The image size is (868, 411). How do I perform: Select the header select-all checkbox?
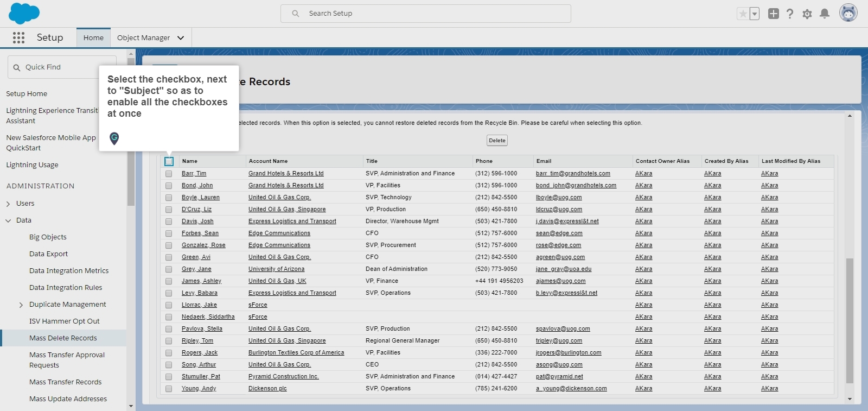pyautogui.click(x=169, y=161)
